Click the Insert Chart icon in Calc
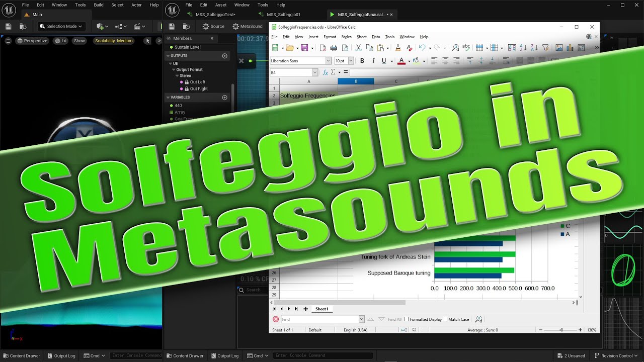Viewport: 644px width, 362px height. (571, 48)
